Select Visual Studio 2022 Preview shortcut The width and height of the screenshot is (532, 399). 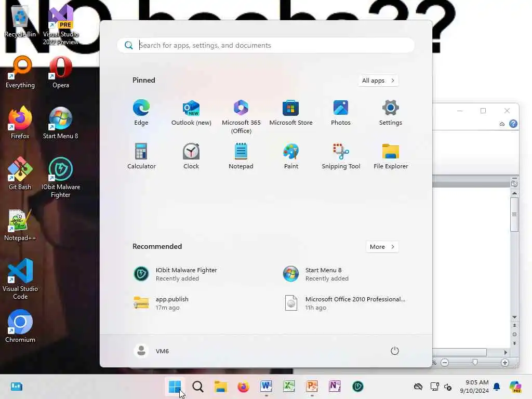click(x=61, y=25)
